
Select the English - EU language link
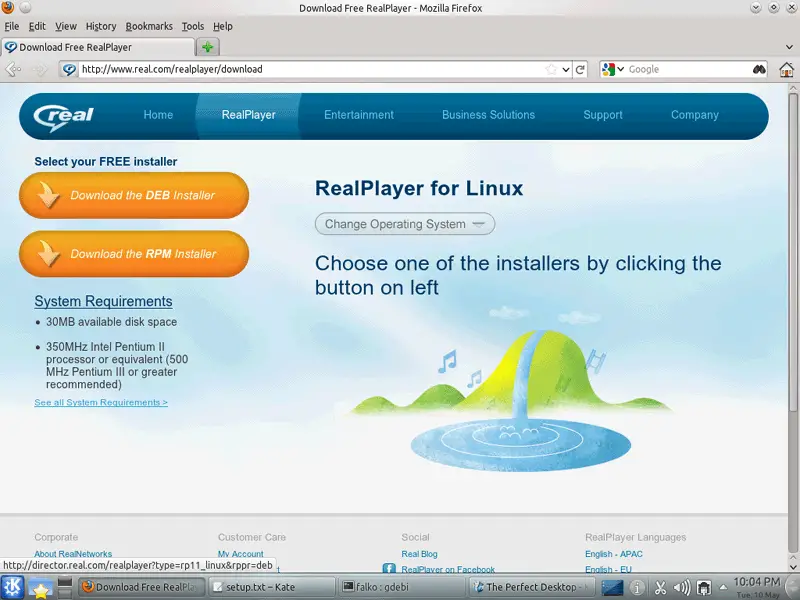tap(608, 569)
